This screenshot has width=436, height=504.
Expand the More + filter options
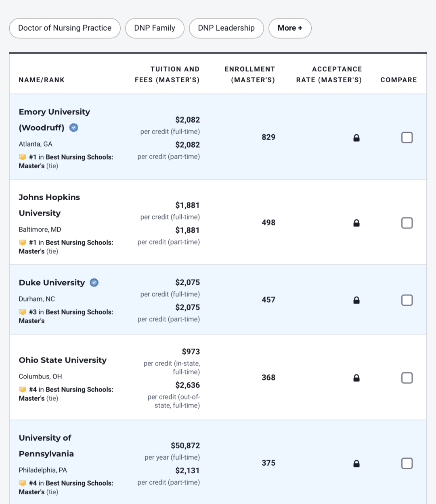290,28
